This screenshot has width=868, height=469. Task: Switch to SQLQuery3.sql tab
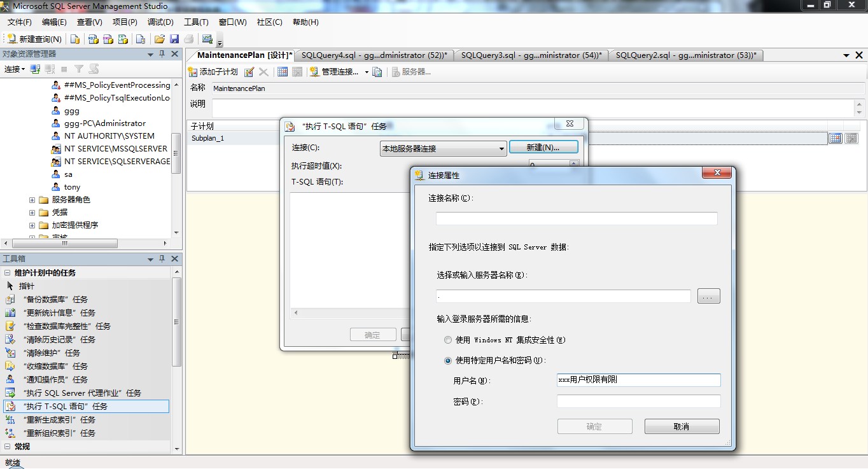coord(531,55)
